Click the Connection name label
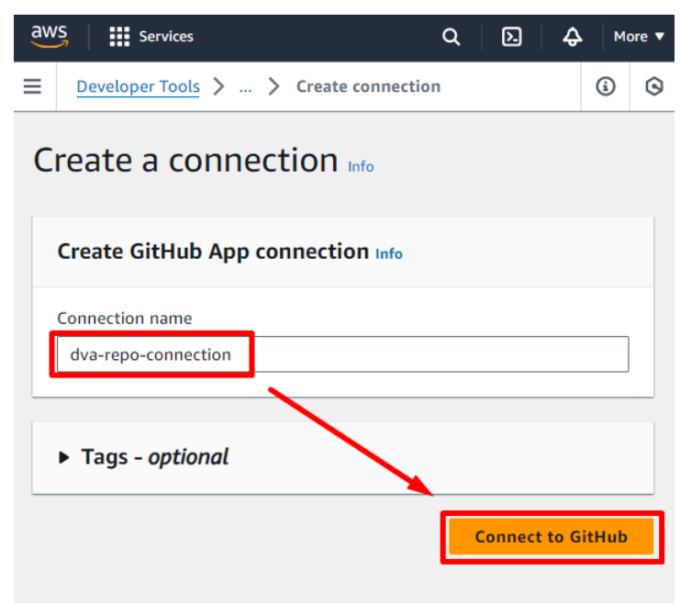Viewport: 680px width, 616px height. [125, 319]
